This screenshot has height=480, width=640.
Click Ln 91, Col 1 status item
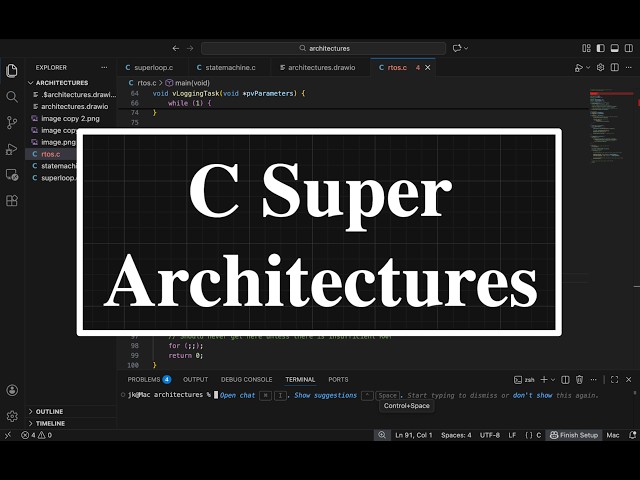pos(413,435)
